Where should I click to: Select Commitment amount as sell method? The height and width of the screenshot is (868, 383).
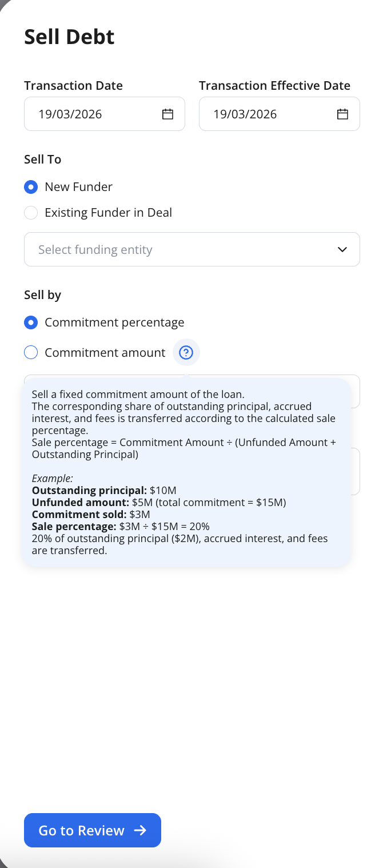click(x=31, y=352)
